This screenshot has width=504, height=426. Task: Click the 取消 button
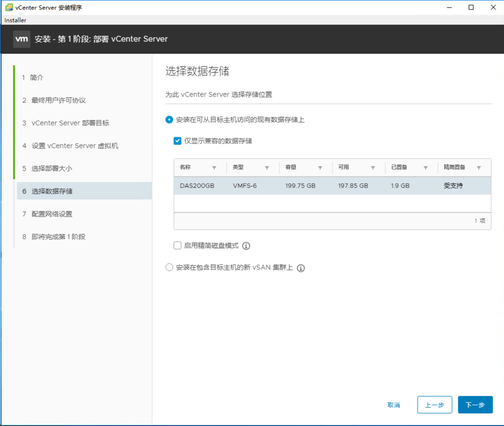pos(394,405)
